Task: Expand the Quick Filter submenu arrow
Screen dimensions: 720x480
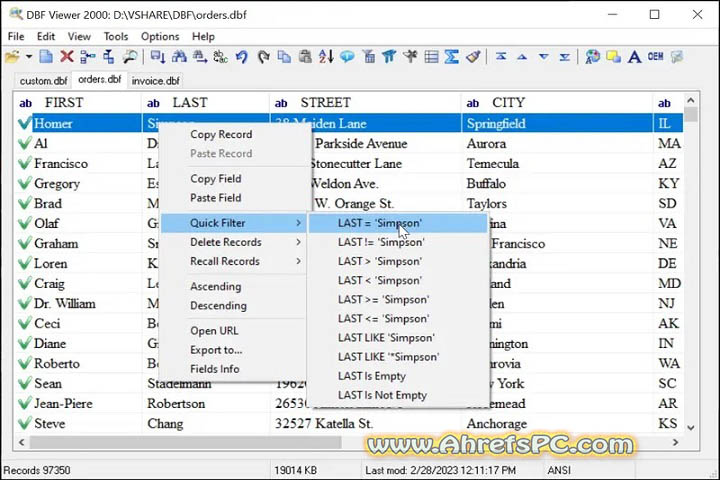Action: point(298,223)
